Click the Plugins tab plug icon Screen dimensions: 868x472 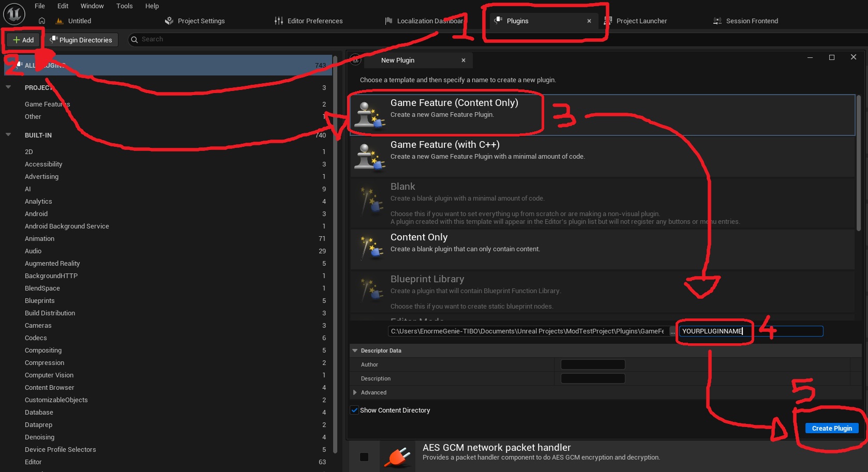click(499, 20)
